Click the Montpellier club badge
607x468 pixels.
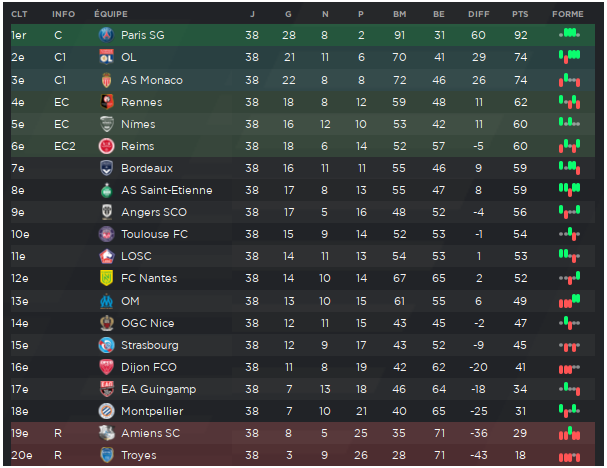106,411
